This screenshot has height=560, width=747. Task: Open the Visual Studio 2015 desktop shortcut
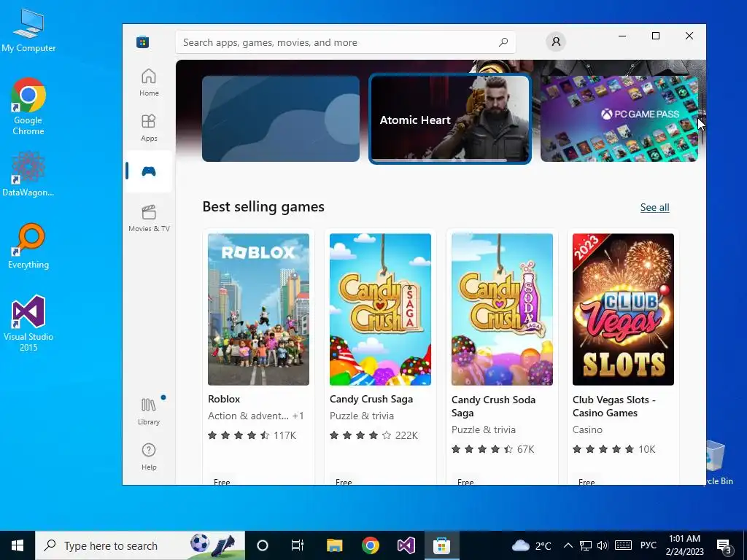pos(28,323)
